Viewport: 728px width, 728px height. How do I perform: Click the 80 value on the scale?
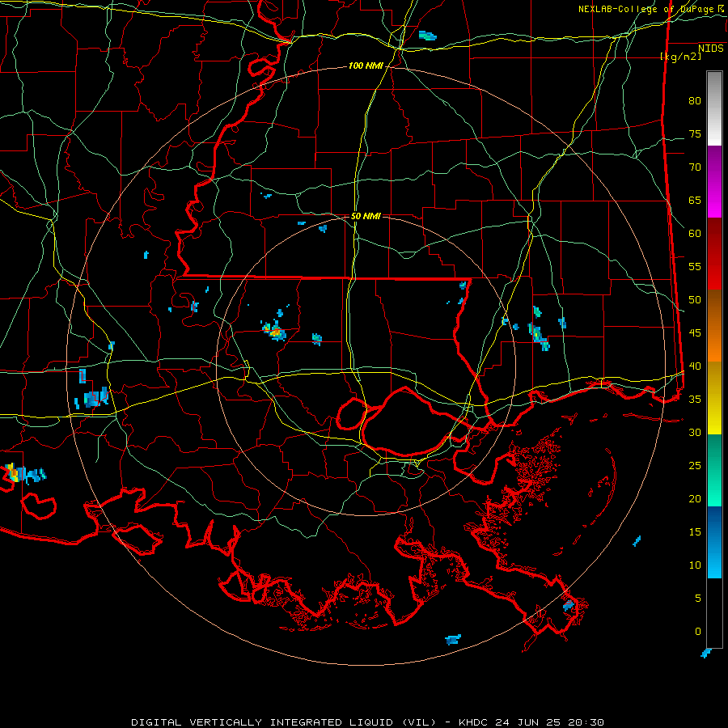pyautogui.click(x=695, y=101)
